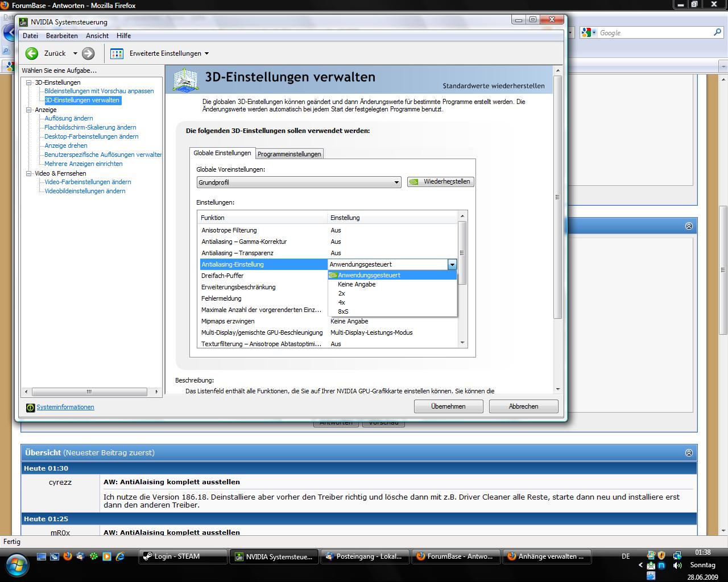
Task: Click the security shield tray icon
Action: coord(663,555)
